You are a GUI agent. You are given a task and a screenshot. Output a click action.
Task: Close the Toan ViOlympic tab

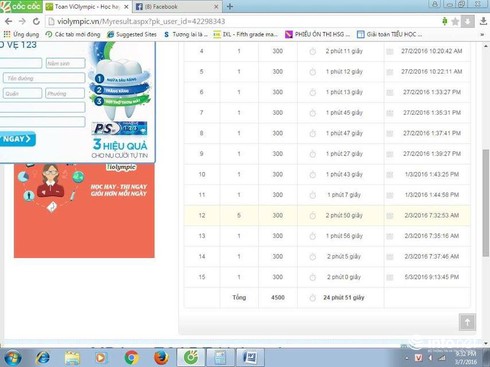pyautogui.click(x=126, y=7)
